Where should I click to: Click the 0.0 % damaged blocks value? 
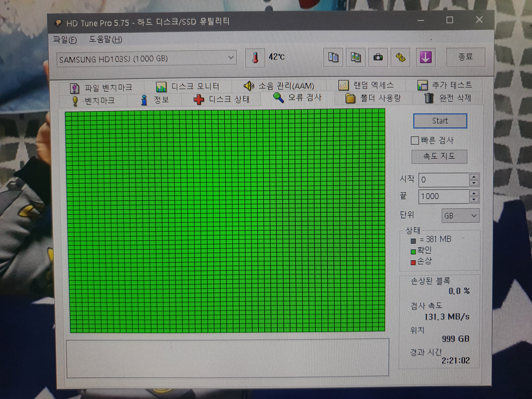coord(459,291)
